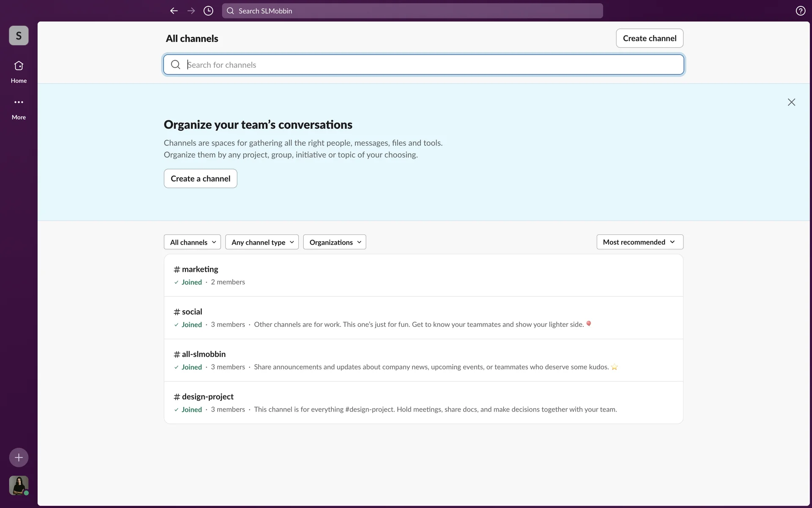Open the user profile avatar
The height and width of the screenshot is (508, 812).
tap(19, 485)
